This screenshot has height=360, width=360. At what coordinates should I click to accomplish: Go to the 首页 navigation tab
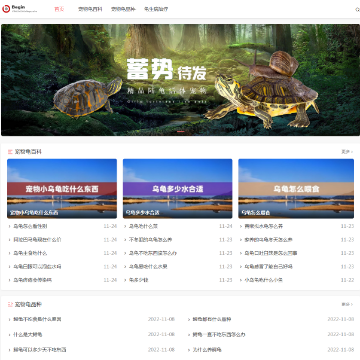click(59, 9)
